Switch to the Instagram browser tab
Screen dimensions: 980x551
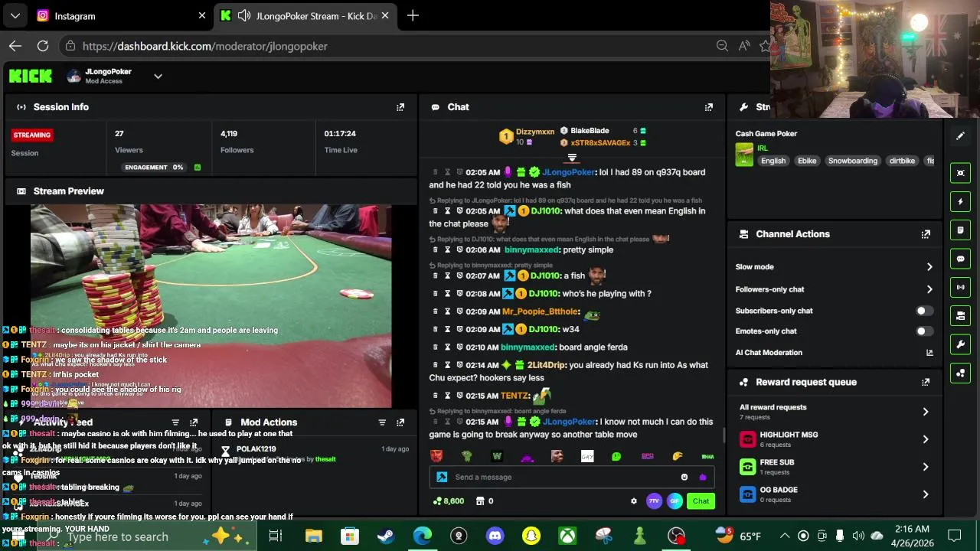[x=121, y=15]
